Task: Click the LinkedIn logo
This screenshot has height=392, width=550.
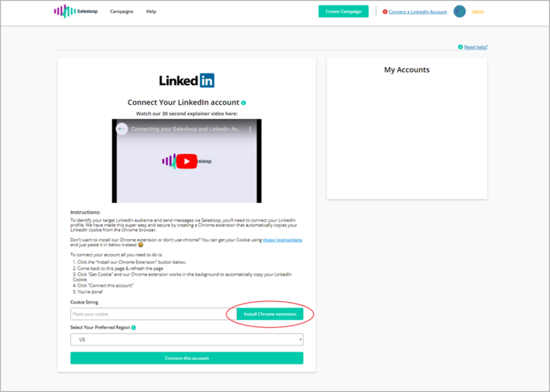Action: click(x=186, y=81)
